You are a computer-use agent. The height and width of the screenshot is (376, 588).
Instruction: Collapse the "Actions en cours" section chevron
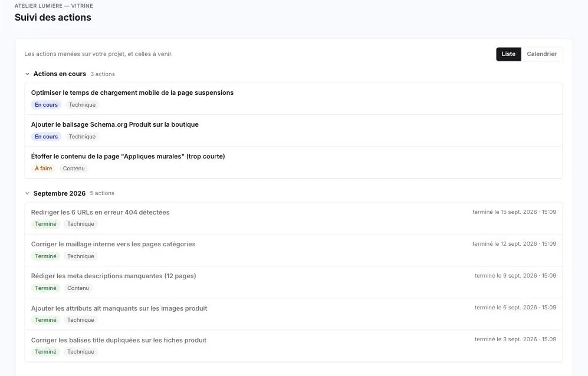point(27,74)
